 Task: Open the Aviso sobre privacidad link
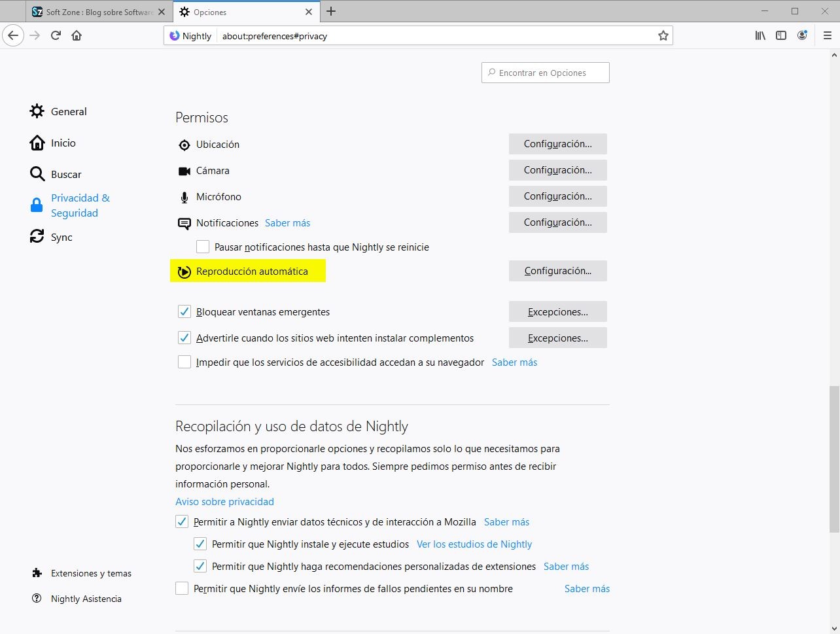pos(224,502)
